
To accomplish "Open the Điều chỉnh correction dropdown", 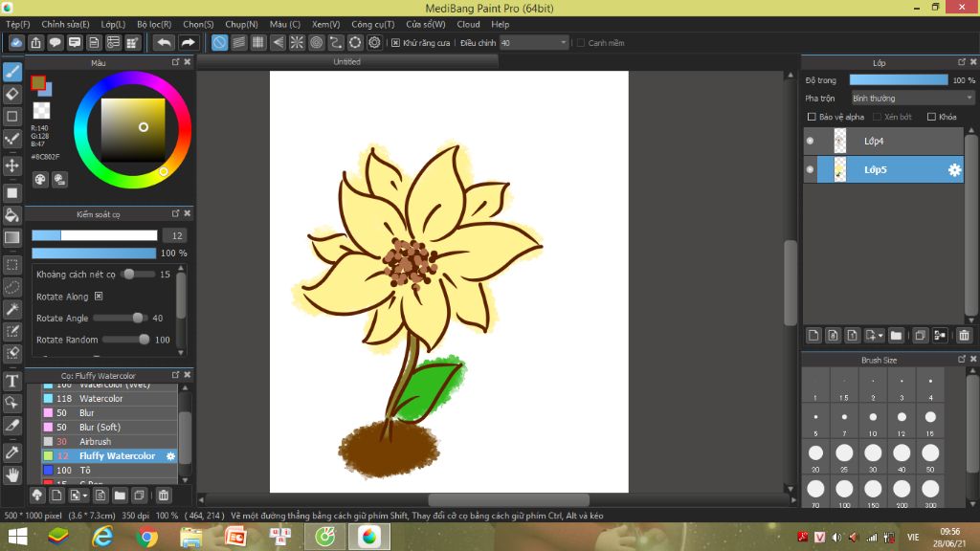I will pyautogui.click(x=533, y=43).
